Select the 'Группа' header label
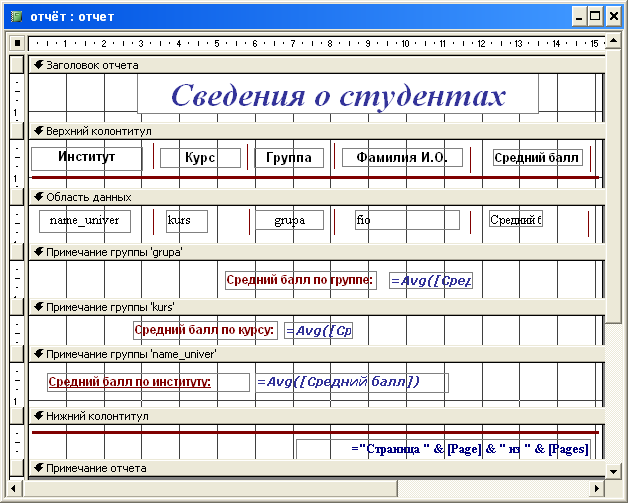This screenshot has width=628, height=503. point(289,158)
